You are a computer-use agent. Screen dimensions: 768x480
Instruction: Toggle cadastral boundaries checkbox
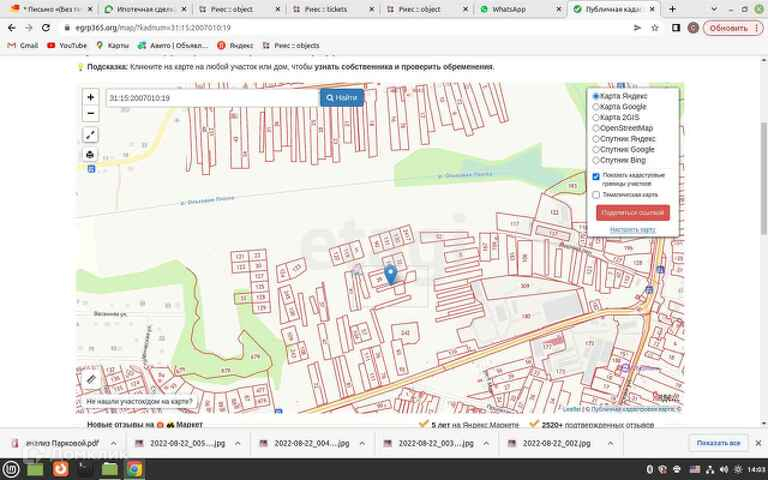596,176
